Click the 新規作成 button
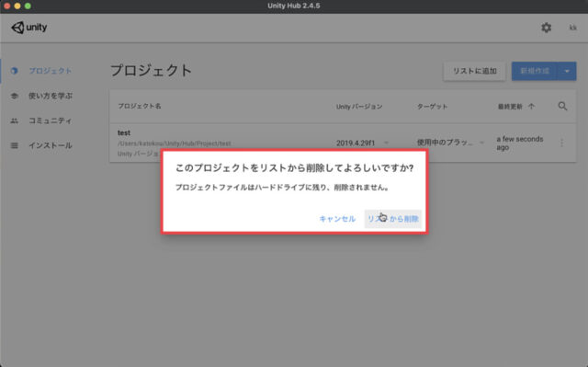Viewport: 588px width, 367px height. (x=535, y=71)
